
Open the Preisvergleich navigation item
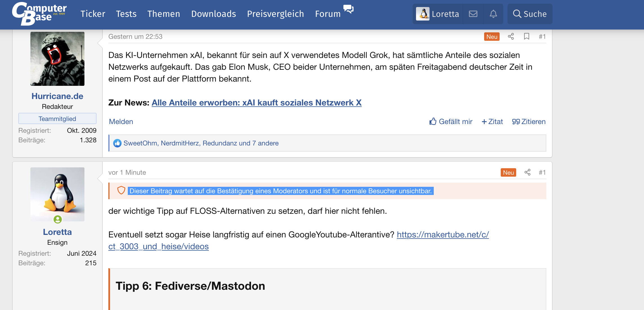(276, 14)
